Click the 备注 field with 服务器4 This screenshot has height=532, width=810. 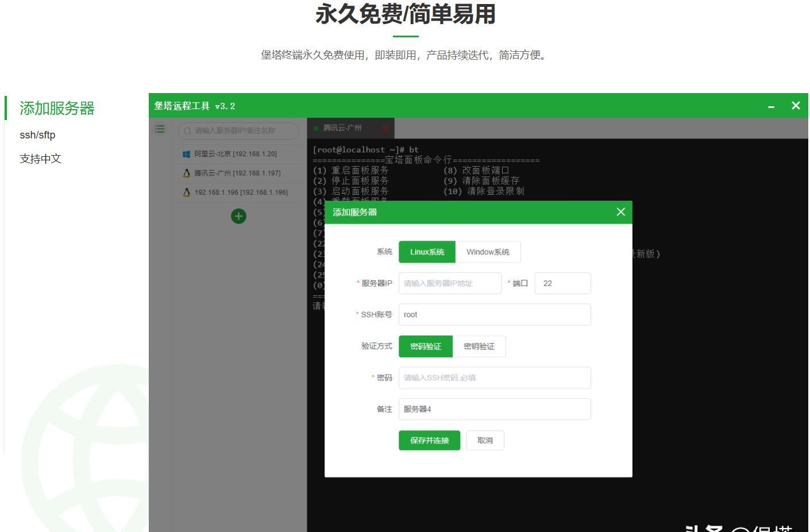[495, 409]
